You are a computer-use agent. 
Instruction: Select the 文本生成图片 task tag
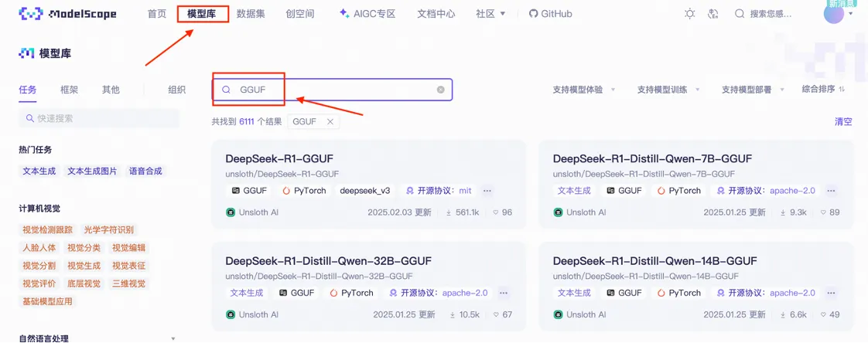[x=92, y=171]
